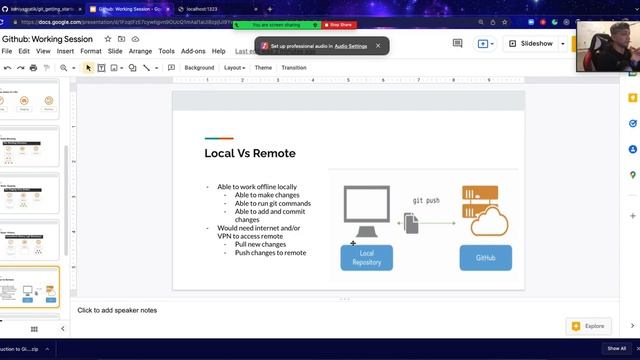Switch to grid view icon
Image resolution: width=640 pixels, height=360 pixels.
tap(34, 329)
